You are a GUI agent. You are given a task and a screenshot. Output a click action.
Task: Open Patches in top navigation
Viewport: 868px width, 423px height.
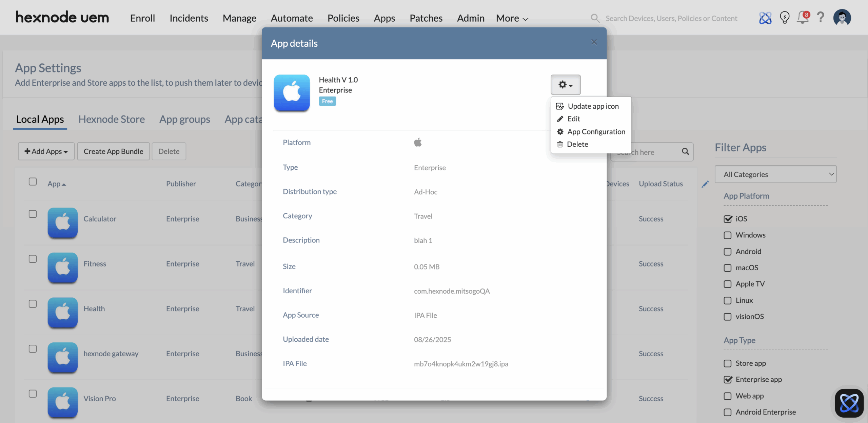point(426,18)
